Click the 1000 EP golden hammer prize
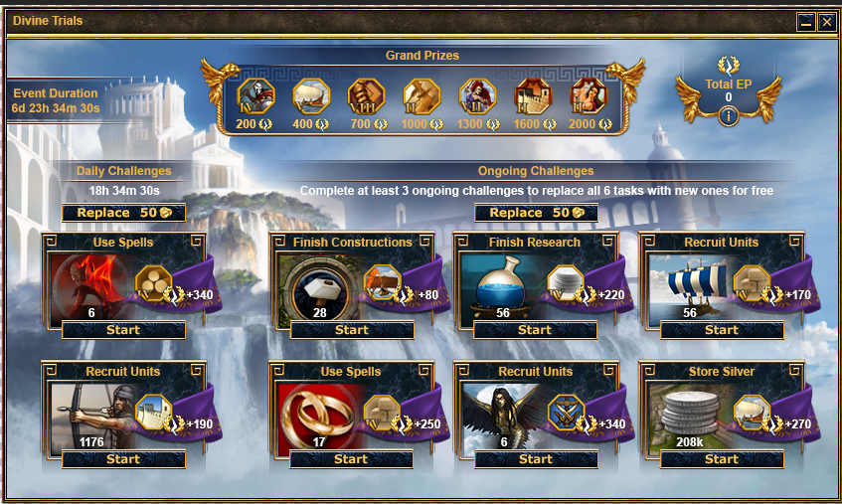Image resolution: width=842 pixels, height=504 pixels. click(422, 96)
